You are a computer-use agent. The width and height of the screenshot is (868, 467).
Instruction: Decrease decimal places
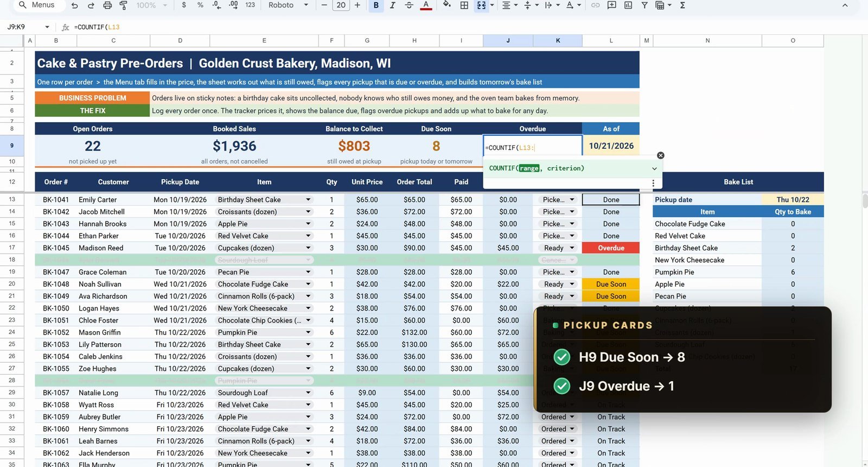click(x=216, y=5)
